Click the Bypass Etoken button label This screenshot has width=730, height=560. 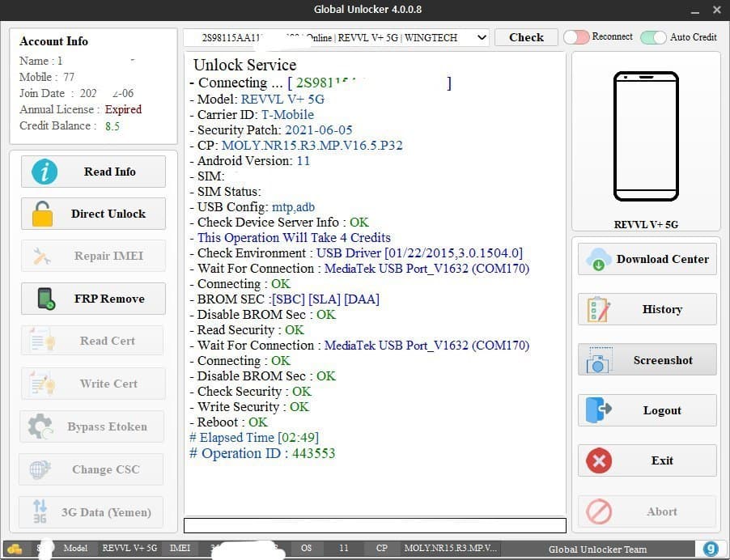pos(107,426)
